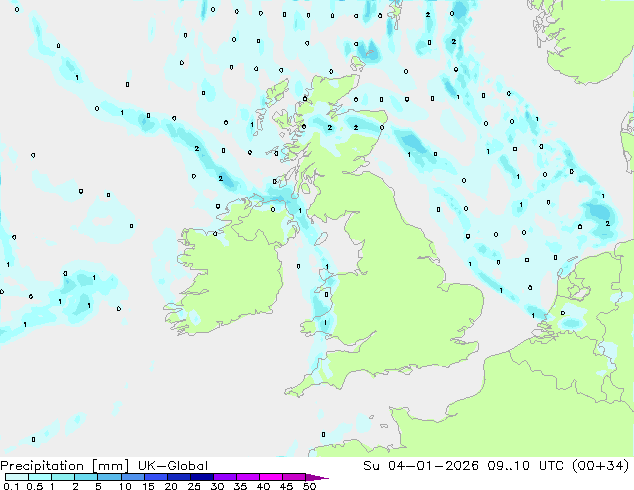Viewport: 634px width, 490px height.
Task: Click the above-50 arrow tip of the legend
Action: click(x=317, y=477)
